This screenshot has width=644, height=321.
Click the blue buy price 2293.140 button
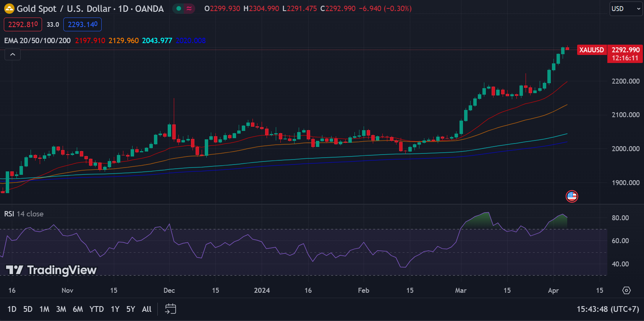(83, 24)
